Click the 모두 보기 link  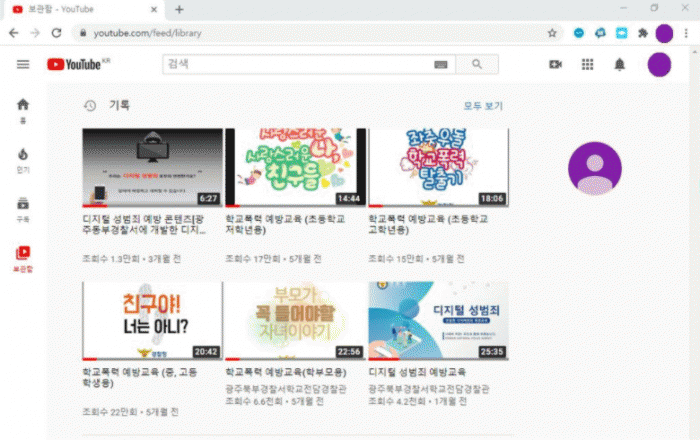pyautogui.click(x=483, y=105)
